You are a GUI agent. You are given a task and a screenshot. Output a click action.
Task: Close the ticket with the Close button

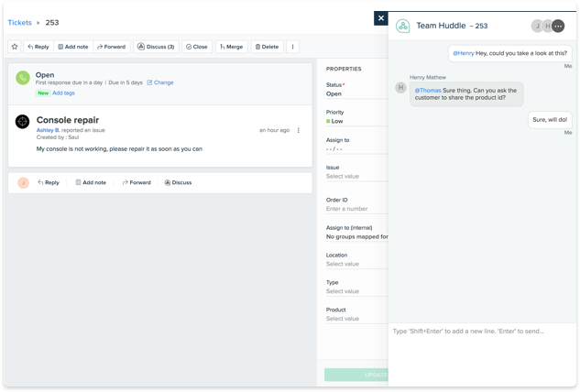coord(197,47)
